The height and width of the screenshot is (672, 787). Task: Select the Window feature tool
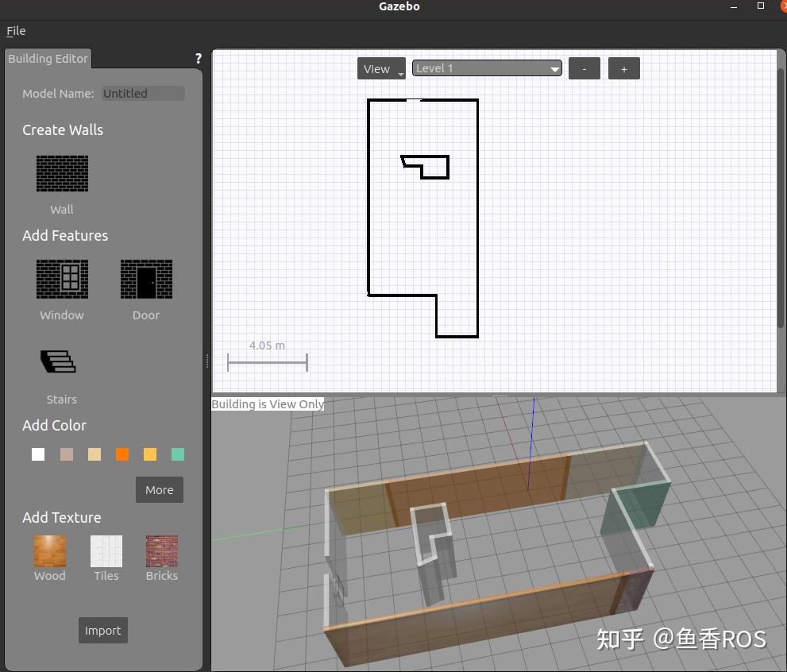[62, 278]
